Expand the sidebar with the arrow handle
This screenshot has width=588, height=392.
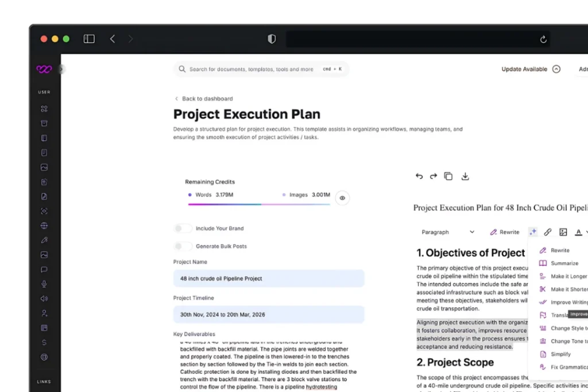[x=61, y=69]
